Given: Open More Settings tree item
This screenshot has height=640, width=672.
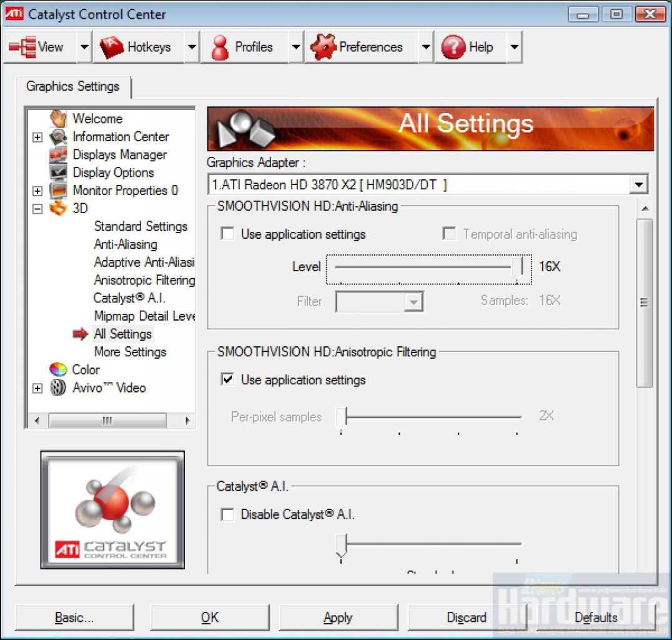Looking at the screenshot, I should coord(130,352).
